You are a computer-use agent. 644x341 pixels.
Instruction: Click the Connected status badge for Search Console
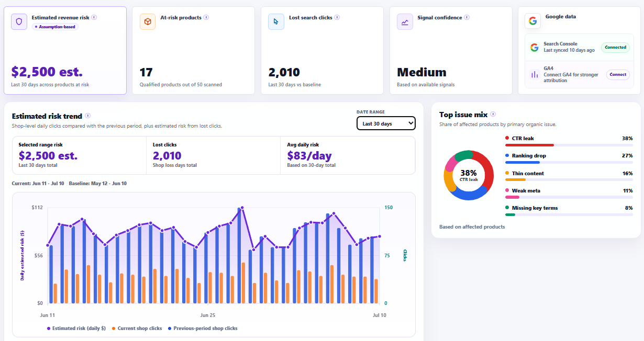[x=615, y=47]
